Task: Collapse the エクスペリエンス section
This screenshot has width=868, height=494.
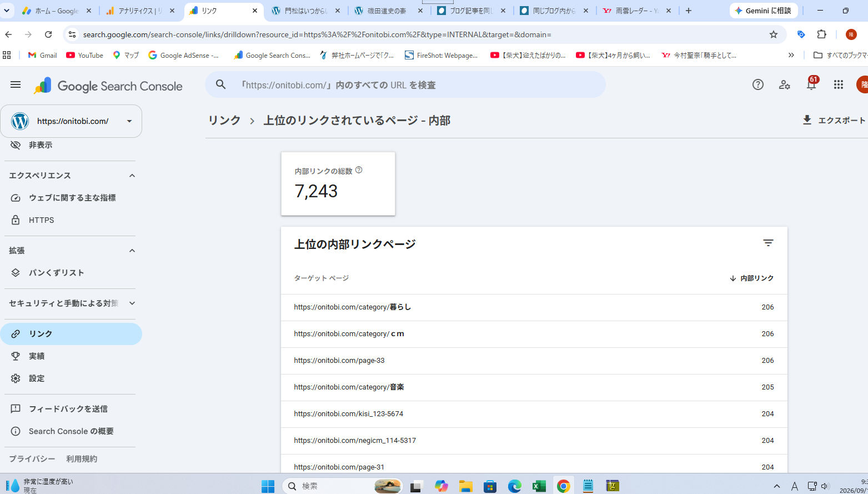Action: tap(132, 176)
